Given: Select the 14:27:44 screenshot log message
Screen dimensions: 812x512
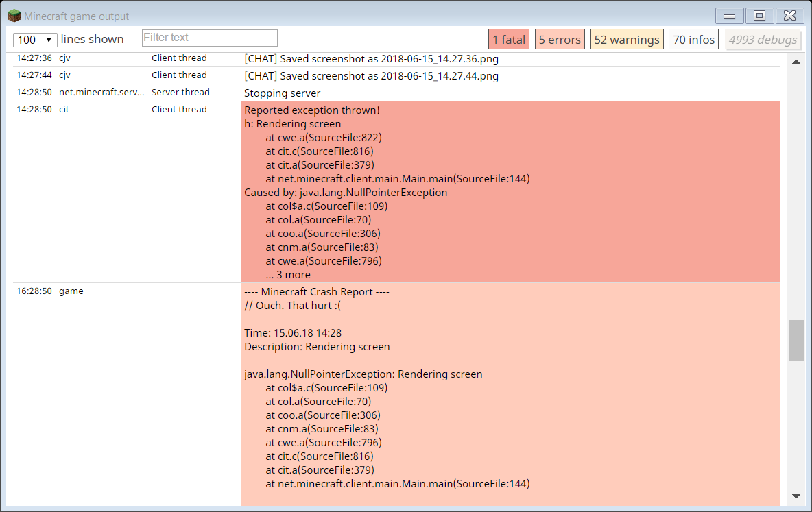Looking at the screenshot, I should 371,75.
